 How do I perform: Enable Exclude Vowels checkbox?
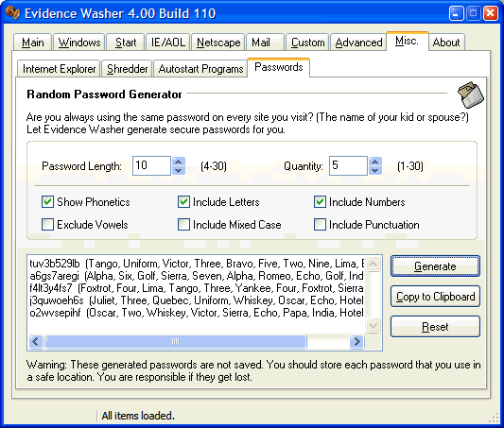47,225
